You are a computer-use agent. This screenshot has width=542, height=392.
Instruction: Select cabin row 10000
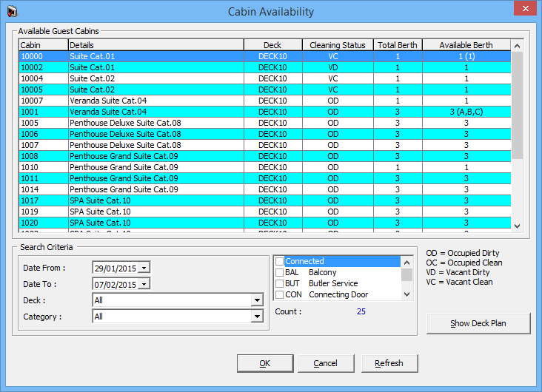pyautogui.click(x=265, y=56)
